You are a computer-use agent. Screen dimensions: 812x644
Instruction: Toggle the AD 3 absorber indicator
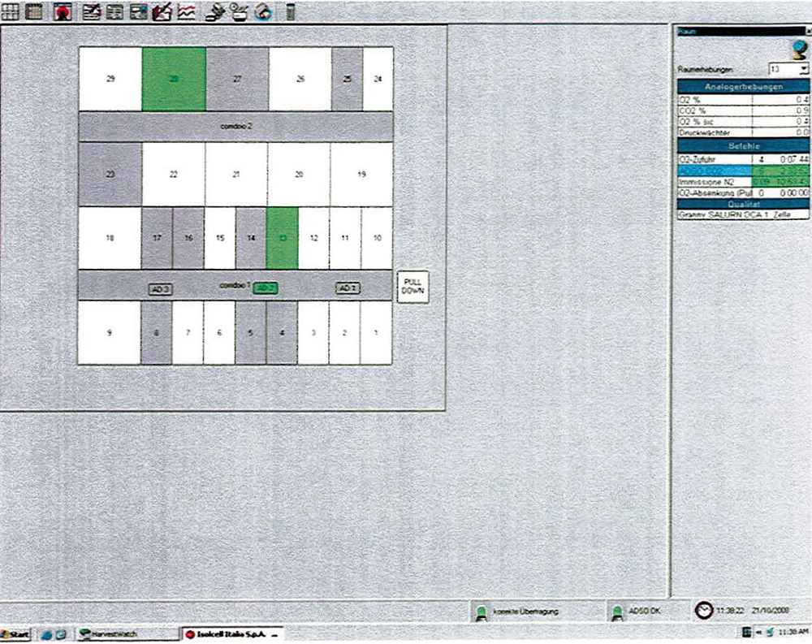coord(159,287)
